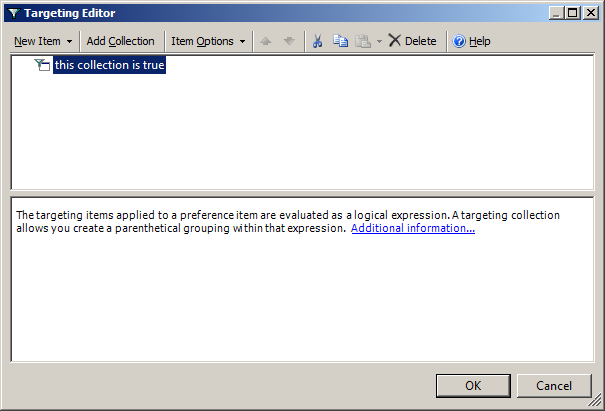Move item up with up arrow
605x411 pixels.
pyautogui.click(x=265, y=41)
